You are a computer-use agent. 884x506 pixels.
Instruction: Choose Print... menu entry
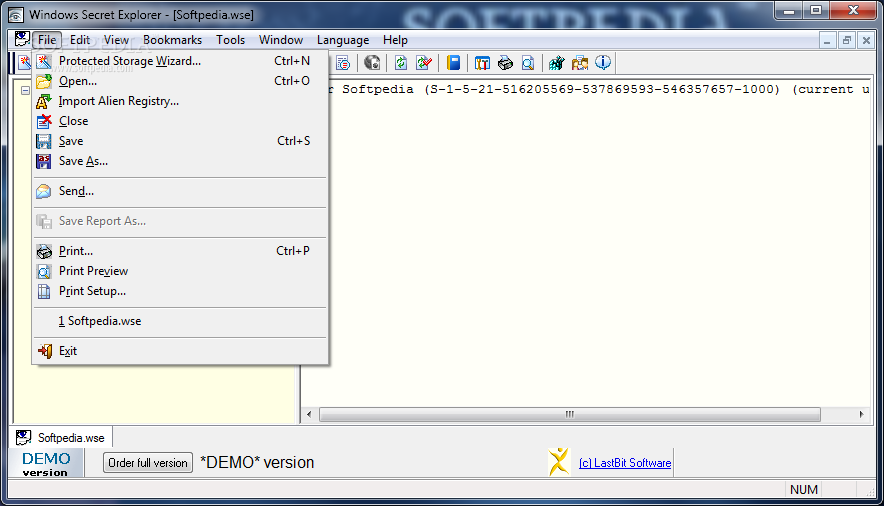pyautogui.click(x=180, y=251)
